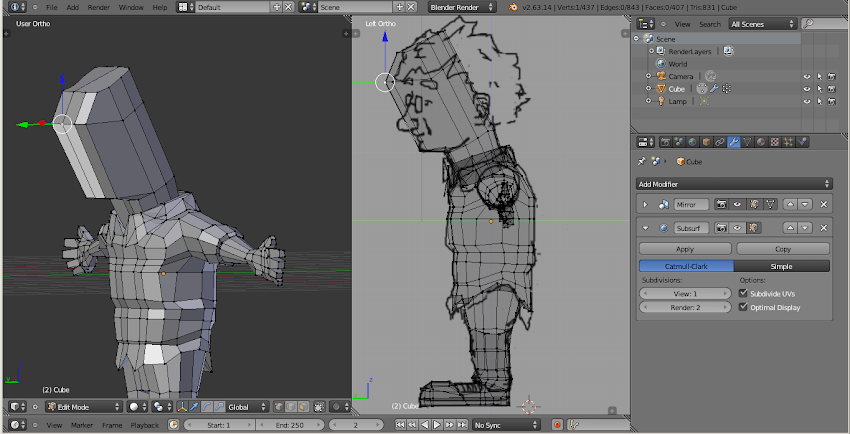Toggle Mirror modifier viewport eye
Screen dimensions: 850x434
(x=737, y=204)
